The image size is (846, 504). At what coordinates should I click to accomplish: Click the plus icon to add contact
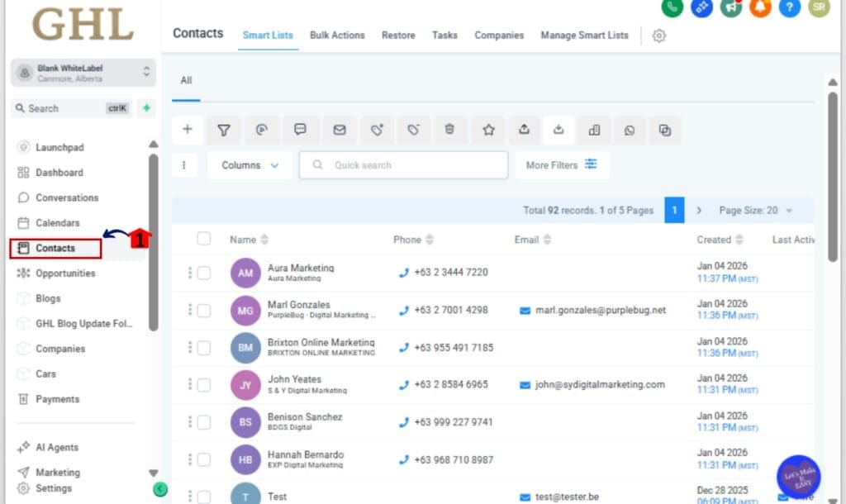click(188, 130)
